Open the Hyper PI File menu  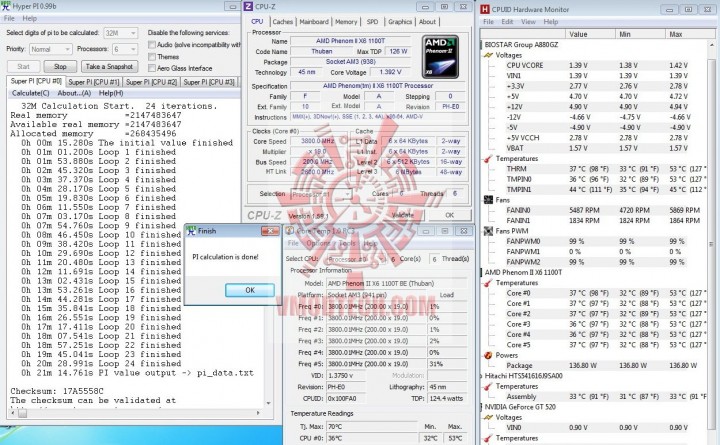(x=9, y=18)
